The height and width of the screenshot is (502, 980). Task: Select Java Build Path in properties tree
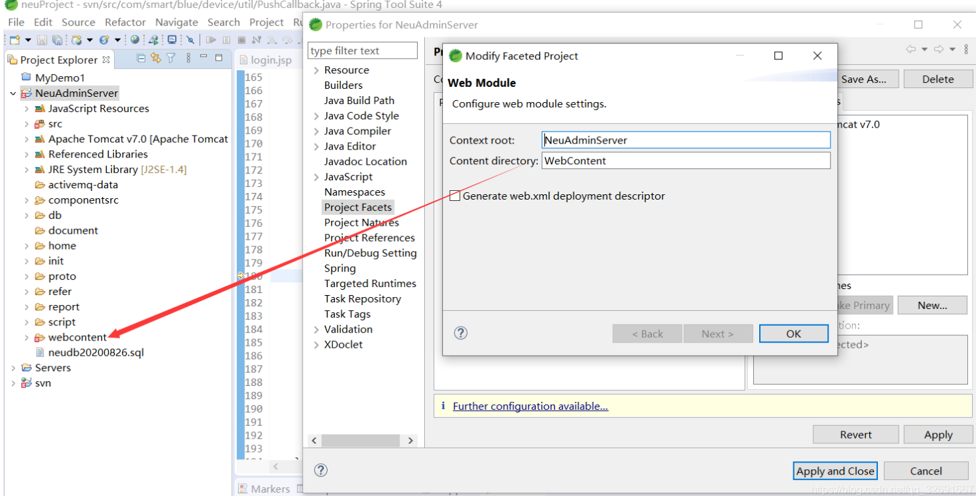359,100
